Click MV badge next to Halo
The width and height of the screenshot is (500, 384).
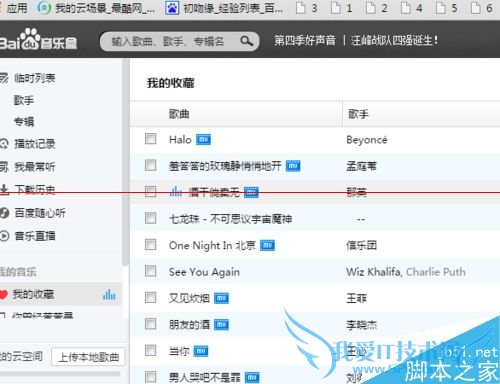(203, 139)
